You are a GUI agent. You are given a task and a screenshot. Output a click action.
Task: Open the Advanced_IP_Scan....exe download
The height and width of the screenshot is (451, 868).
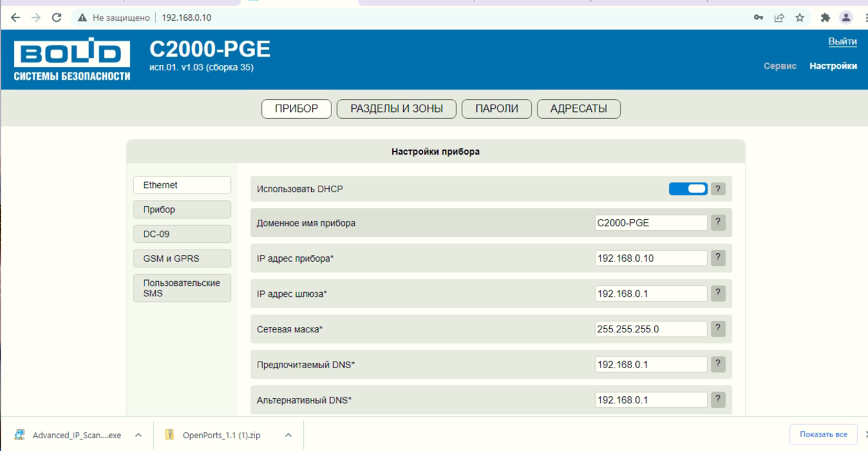pyautogui.click(x=77, y=435)
